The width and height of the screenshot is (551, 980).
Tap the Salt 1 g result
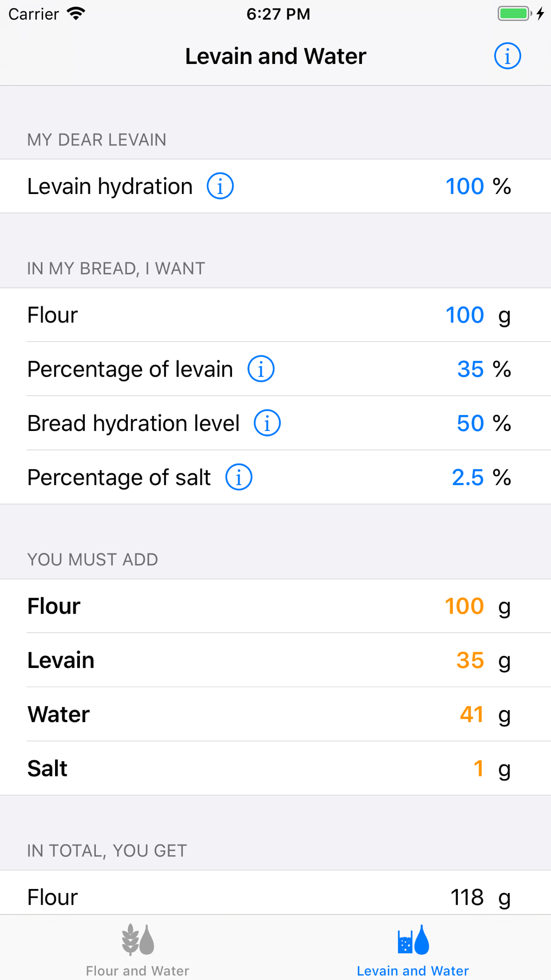478,768
